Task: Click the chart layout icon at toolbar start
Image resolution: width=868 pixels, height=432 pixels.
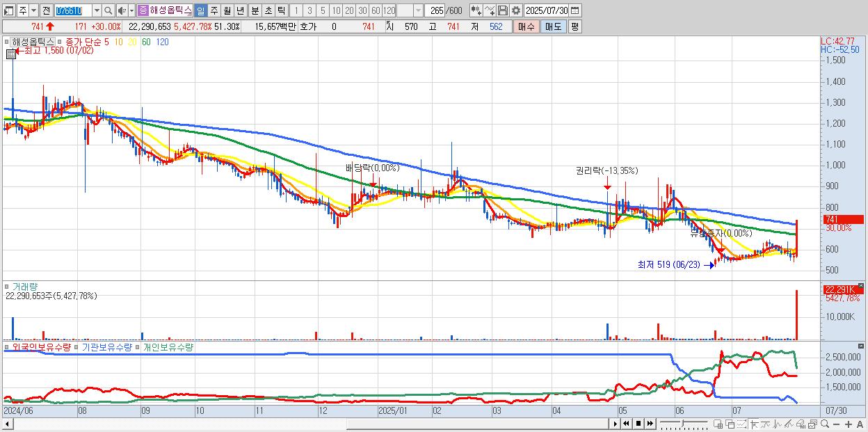Action: pyautogui.click(x=8, y=10)
